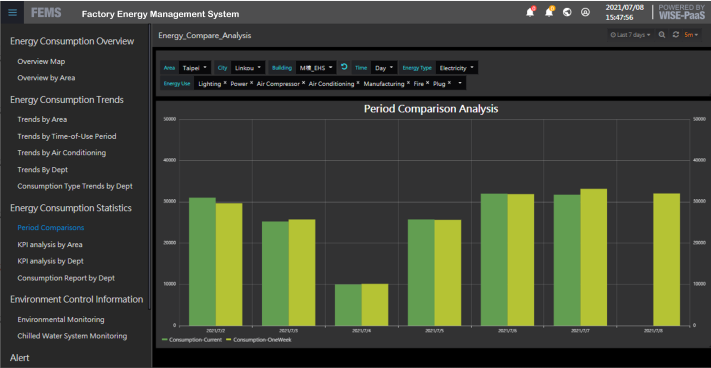Image resolution: width=711 pixels, height=368 pixels.
Task: Open the hamburger navigation menu
Action: pyautogui.click(x=12, y=12)
